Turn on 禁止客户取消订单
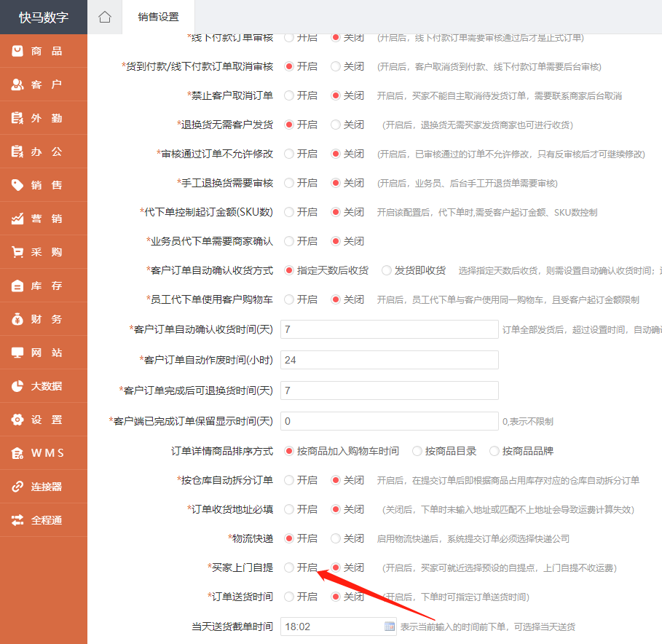Image resolution: width=662 pixels, height=644 pixels. pyautogui.click(x=289, y=95)
